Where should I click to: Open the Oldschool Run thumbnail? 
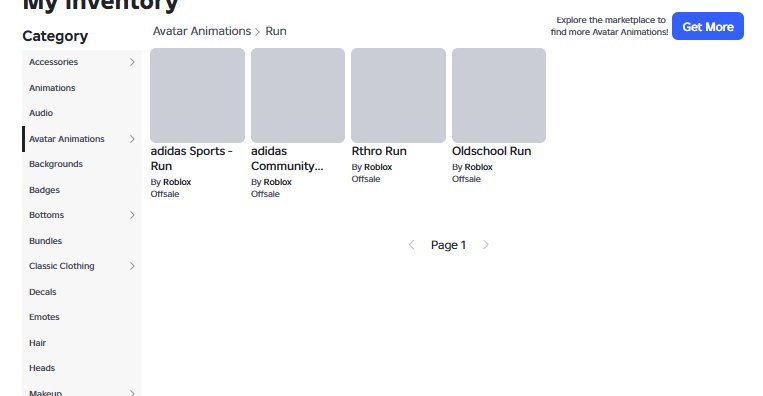499,95
